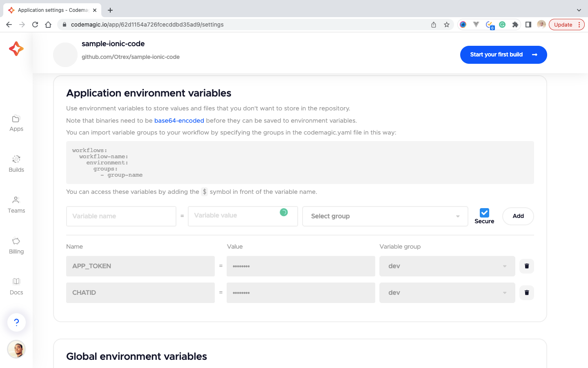Click the github.com/Otrex/sample-ionic-code repository text

131,57
